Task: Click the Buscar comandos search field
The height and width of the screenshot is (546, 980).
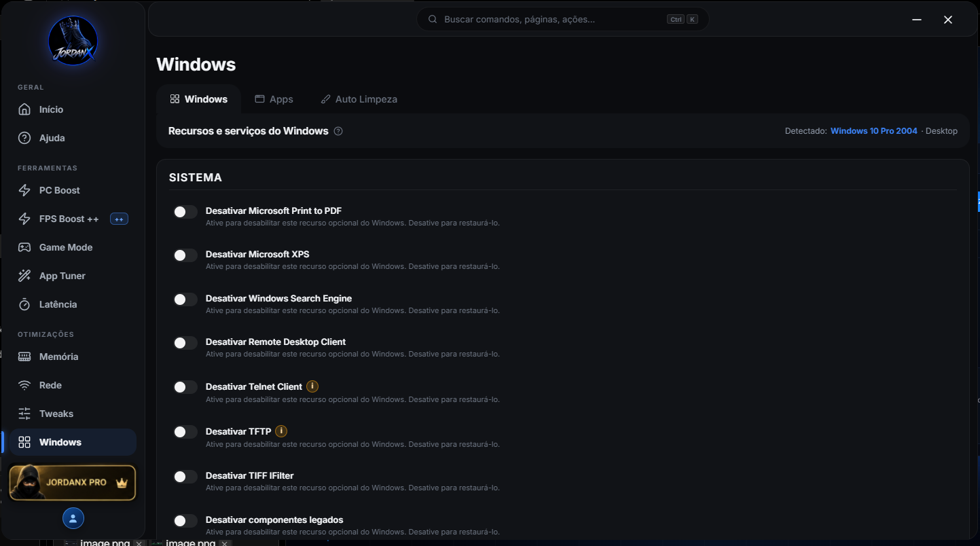Action: click(x=562, y=19)
